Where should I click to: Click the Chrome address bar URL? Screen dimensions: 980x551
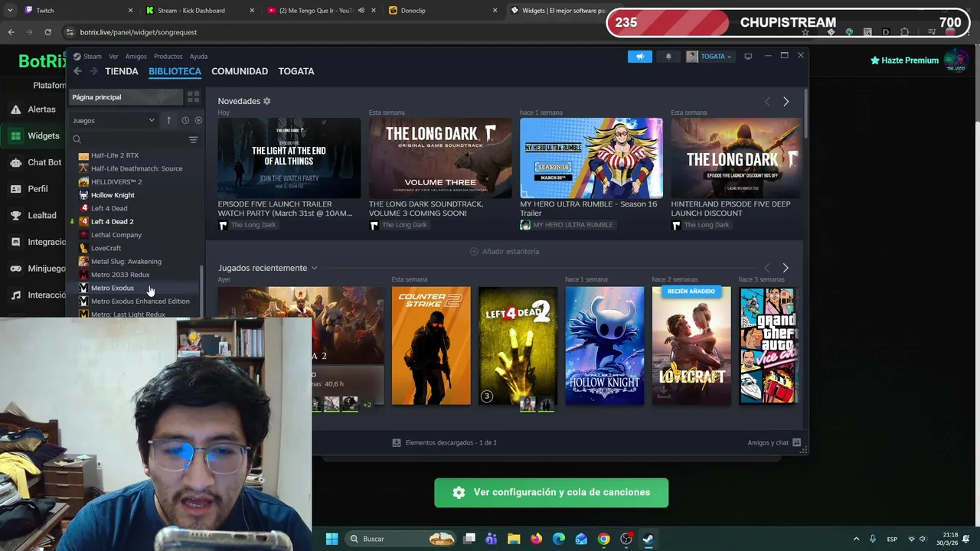(x=139, y=32)
